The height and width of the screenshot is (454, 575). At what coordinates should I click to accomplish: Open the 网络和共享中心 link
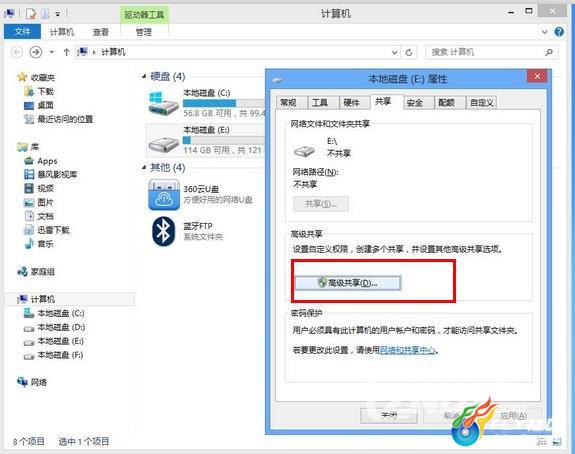(x=407, y=350)
